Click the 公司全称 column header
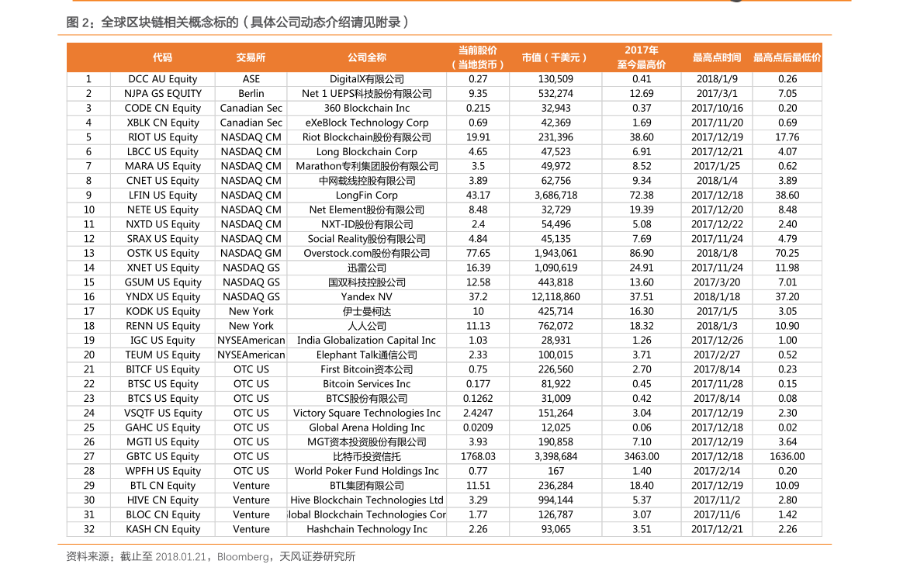Viewport: 924px width, 578px height. tap(366, 57)
